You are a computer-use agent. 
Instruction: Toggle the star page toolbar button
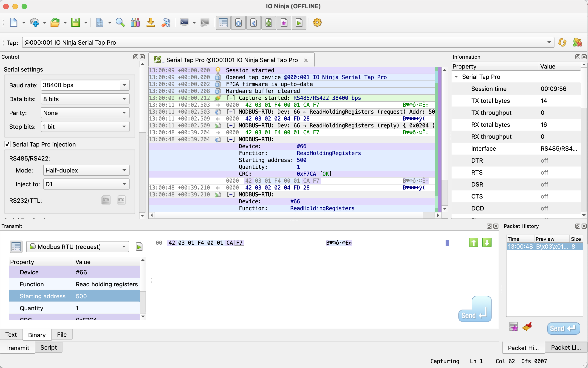point(284,23)
